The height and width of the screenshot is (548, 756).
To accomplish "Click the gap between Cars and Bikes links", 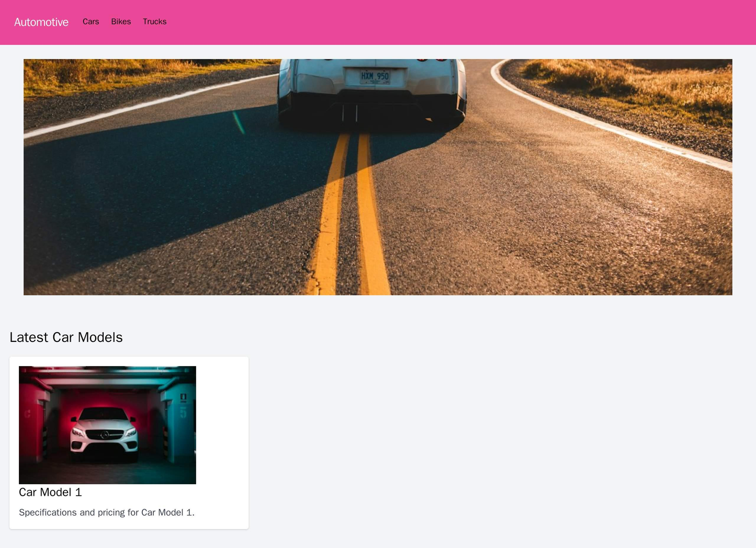I will (x=106, y=22).
